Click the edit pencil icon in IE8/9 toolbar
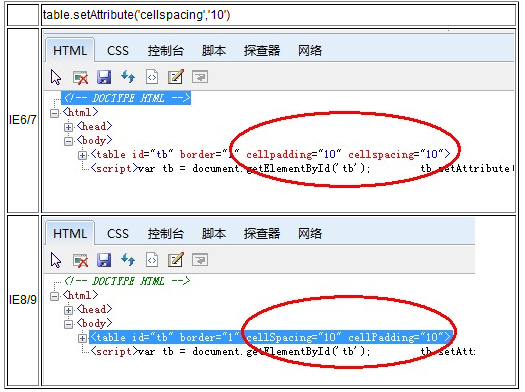Screen dimensions: 525x392 176,260
